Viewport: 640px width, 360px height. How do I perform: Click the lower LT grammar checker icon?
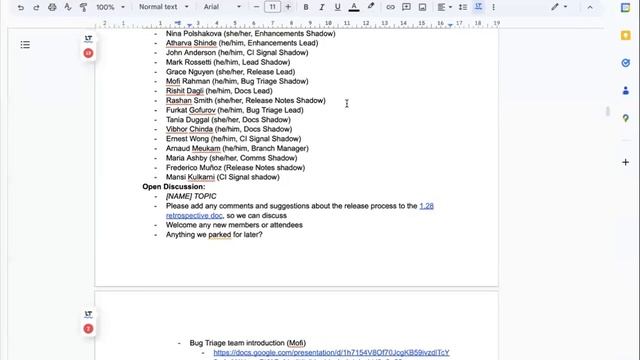pos(88,314)
